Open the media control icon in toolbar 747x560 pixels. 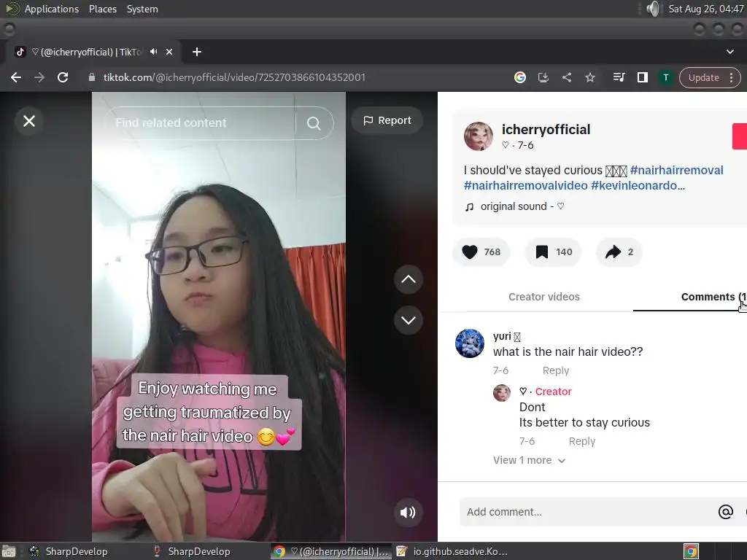tap(619, 77)
